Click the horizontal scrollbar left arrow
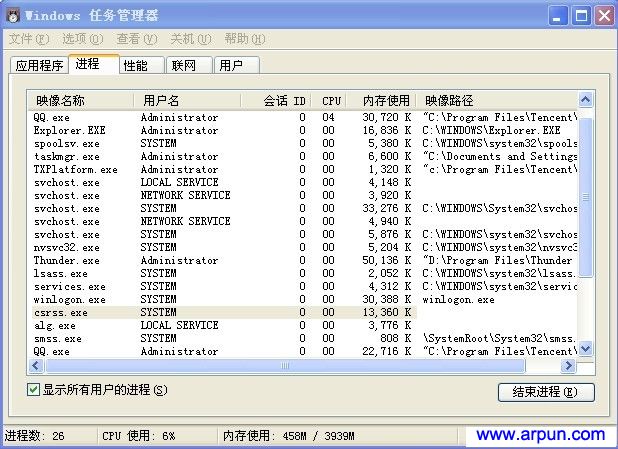This screenshot has width=618, height=449. pos(36,366)
